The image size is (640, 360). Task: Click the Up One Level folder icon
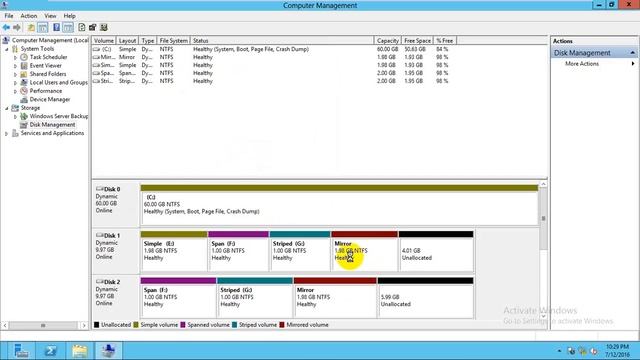[x=31, y=27]
